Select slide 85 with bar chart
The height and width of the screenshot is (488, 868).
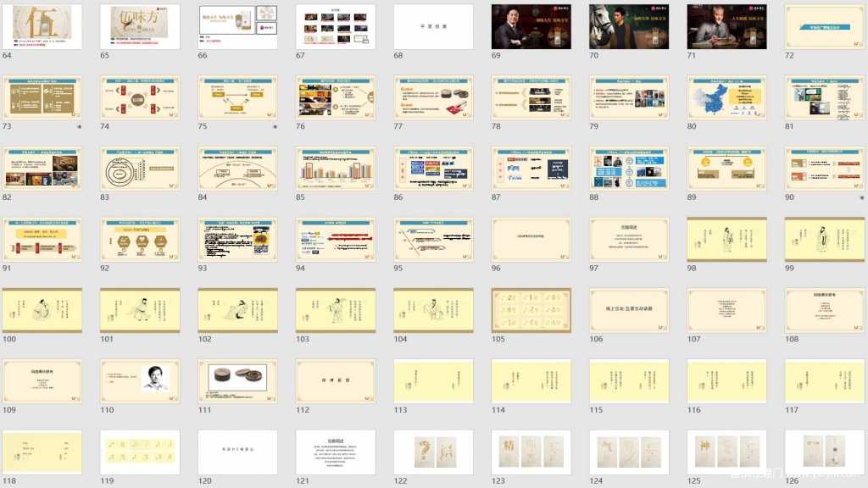(336, 169)
